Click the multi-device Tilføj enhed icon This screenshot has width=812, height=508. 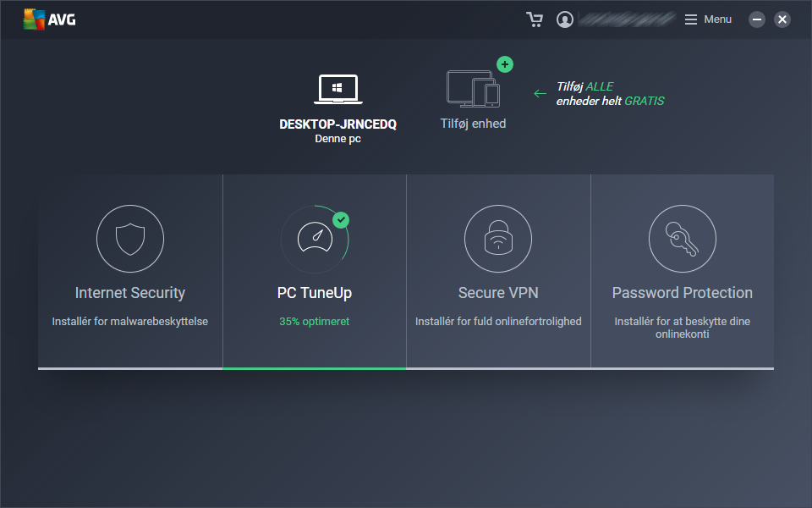pos(473,89)
